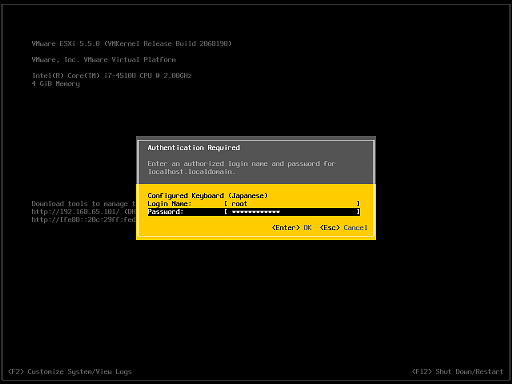This screenshot has height=384, width=512.
Task: Click the localhost.localdomain hostname text
Action: point(191,172)
